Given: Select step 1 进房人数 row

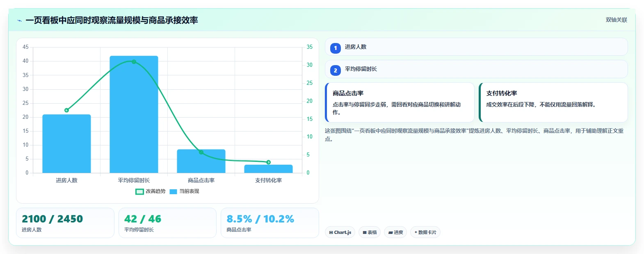Looking at the screenshot, I should (476, 47).
